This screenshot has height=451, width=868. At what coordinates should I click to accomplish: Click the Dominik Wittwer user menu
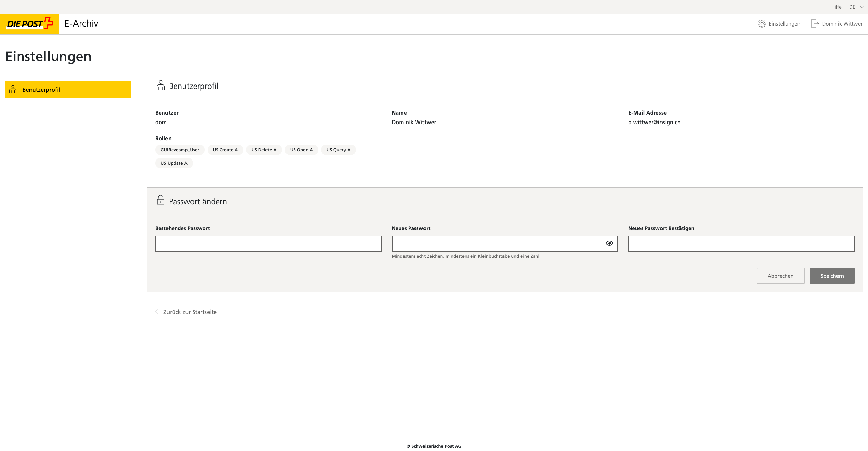[836, 24]
